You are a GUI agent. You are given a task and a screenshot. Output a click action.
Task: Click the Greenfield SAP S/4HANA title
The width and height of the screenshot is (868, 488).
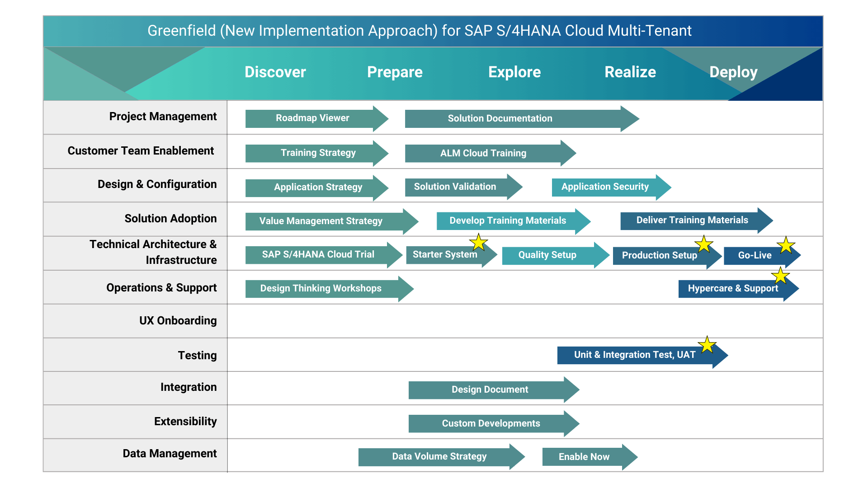tap(420, 31)
